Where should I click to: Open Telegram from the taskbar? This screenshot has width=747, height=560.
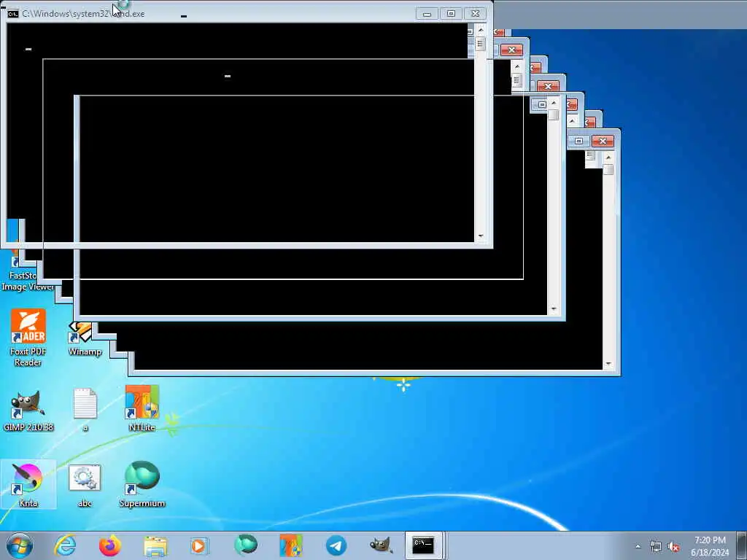click(336, 545)
